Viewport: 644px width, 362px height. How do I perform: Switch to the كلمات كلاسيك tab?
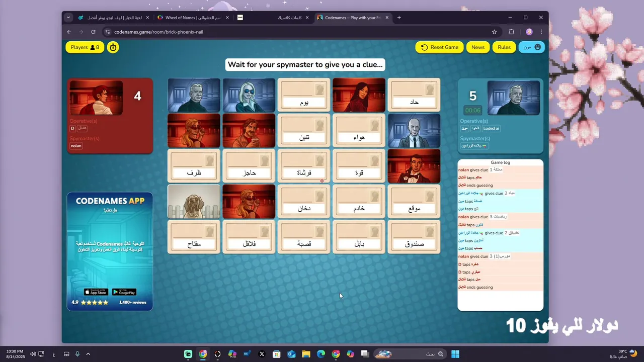pyautogui.click(x=274, y=18)
